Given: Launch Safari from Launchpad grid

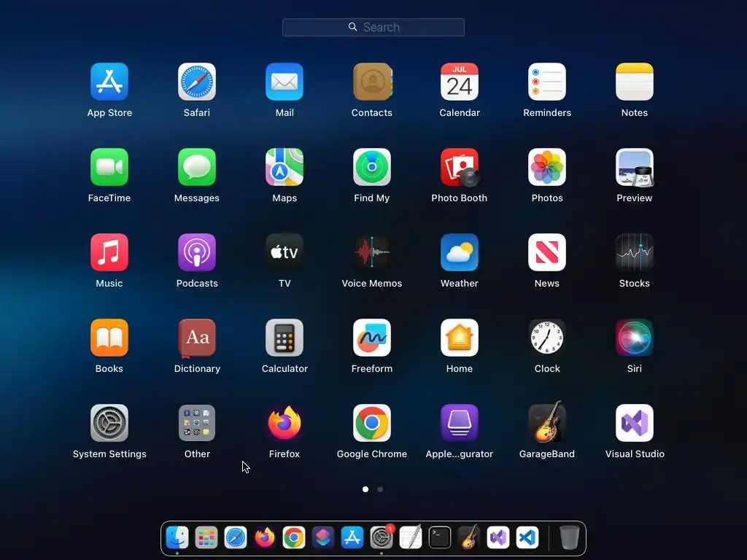Looking at the screenshot, I should (x=197, y=82).
